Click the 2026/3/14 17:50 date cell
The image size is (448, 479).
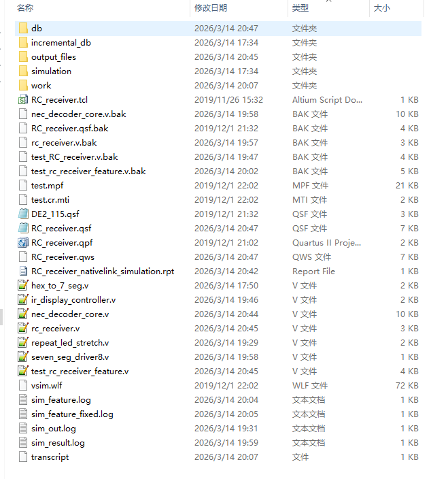226,285
